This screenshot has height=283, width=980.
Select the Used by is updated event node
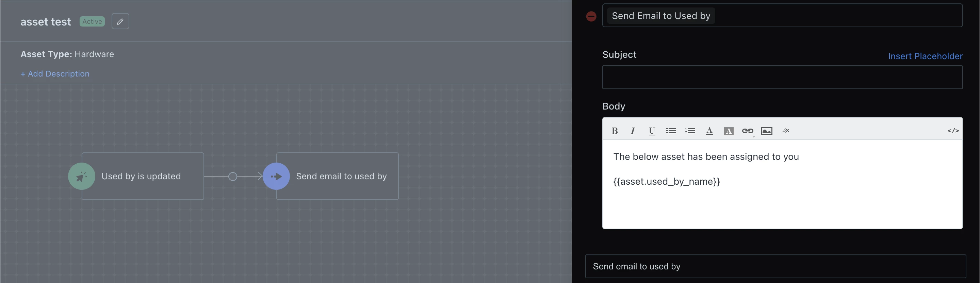tap(143, 176)
